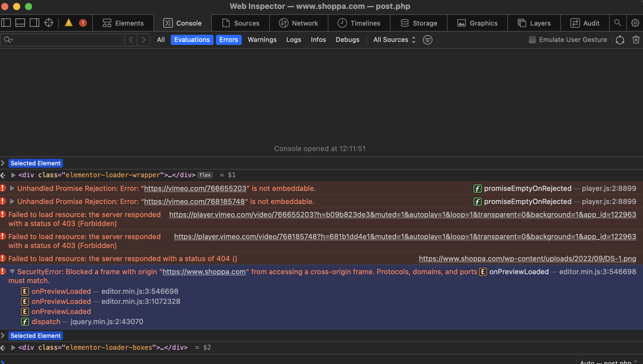Switch to the Audit tab
The width and height of the screenshot is (643, 364).
tap(585, 23)
